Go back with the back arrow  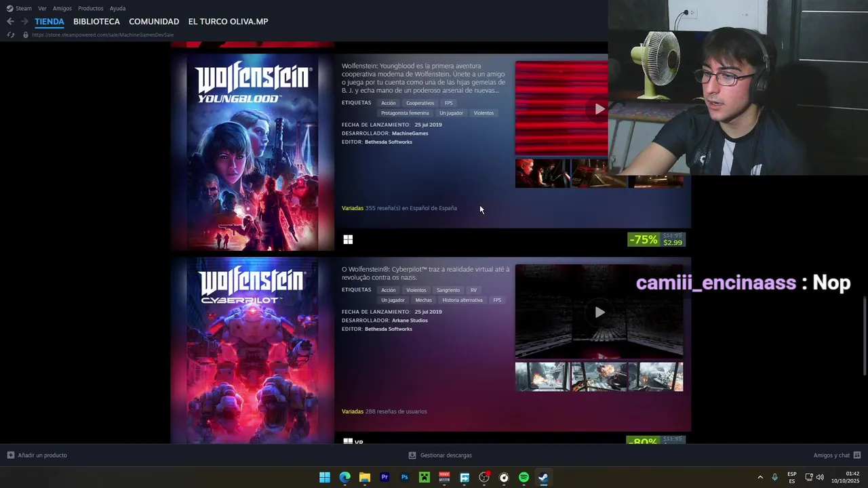(x=10, y=22)
